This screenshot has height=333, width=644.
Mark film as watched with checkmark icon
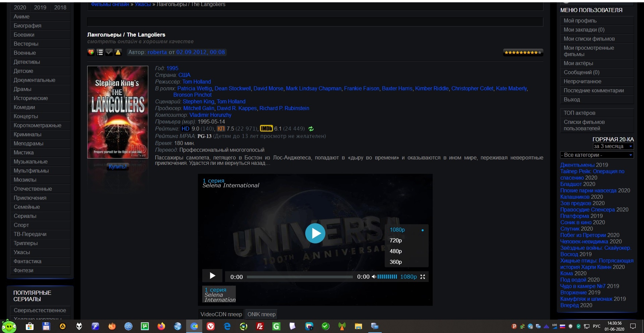tap(109, 52)
